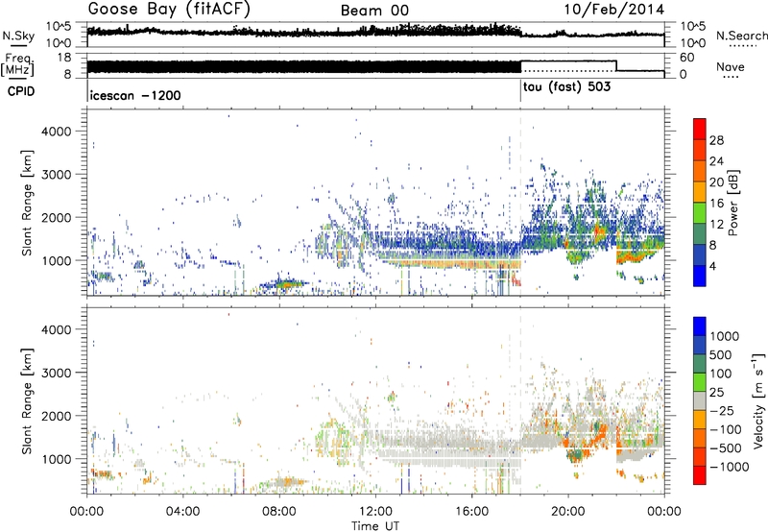Click the 18 tick on frequency axis

64,58
